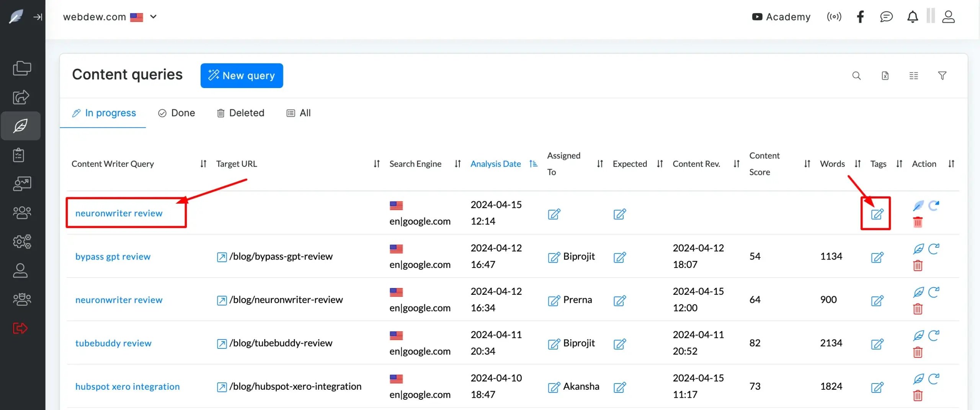
Task: Click the search magnifier icon in header
Action: coord(856,76)
